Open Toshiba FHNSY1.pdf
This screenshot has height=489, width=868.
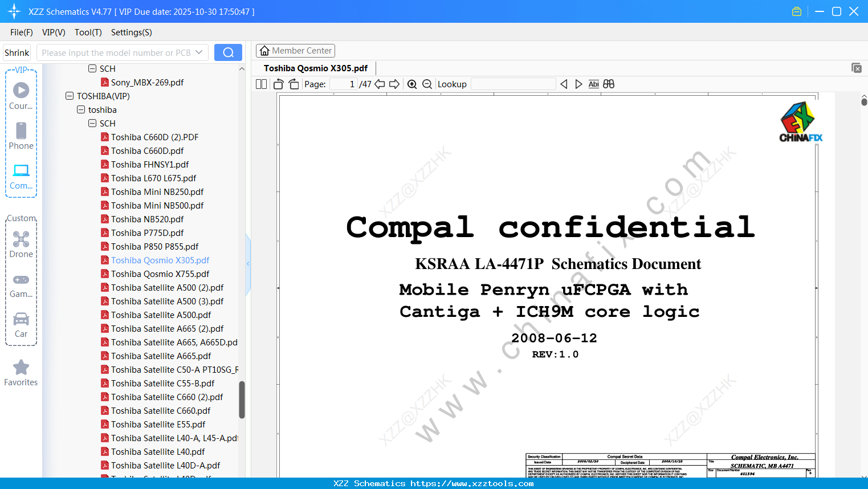point(150,165)
